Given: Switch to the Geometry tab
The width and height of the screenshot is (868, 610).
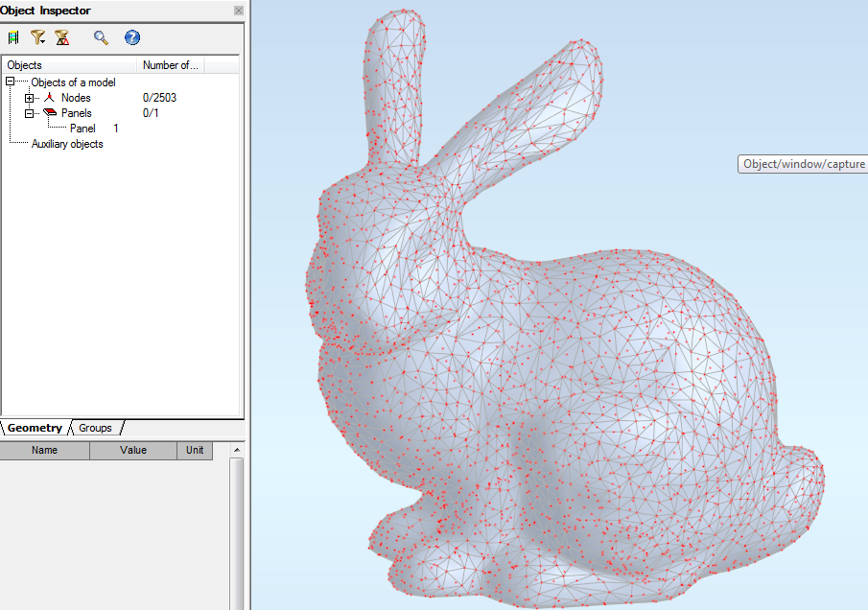Looking at the screenshot, I should coord(35,428).
